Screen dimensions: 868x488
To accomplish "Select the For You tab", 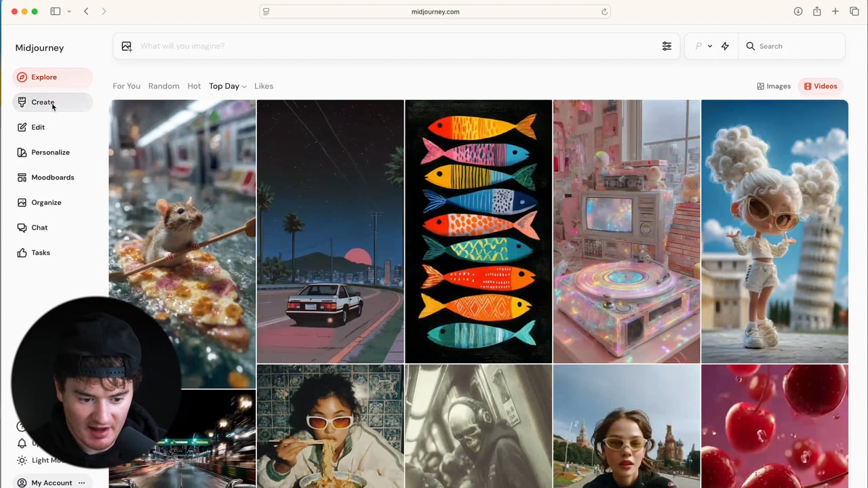I will (126, 86).
